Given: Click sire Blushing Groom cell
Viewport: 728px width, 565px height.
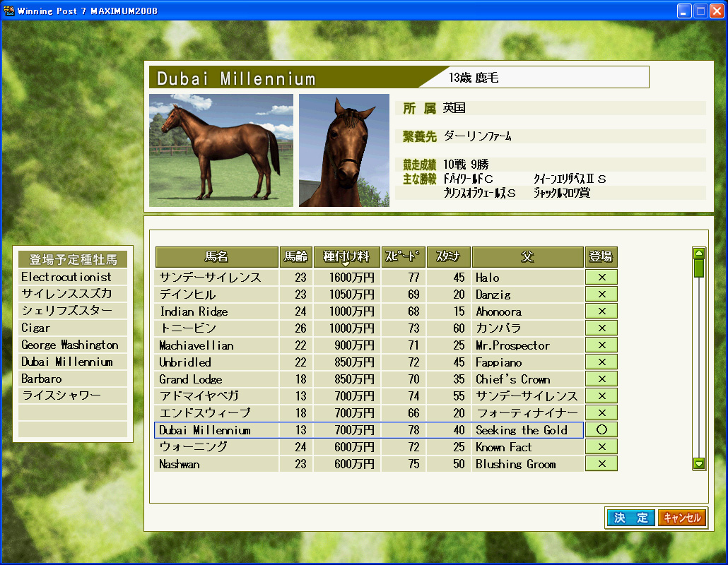Looking at the screenshot, I should pyautogui.click(x=527, y=463).
